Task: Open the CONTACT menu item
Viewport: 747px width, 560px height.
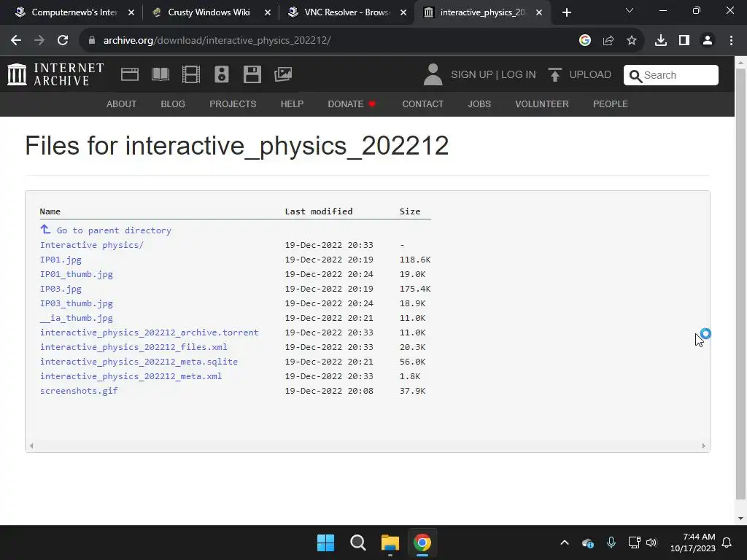Action: point(423,104)
